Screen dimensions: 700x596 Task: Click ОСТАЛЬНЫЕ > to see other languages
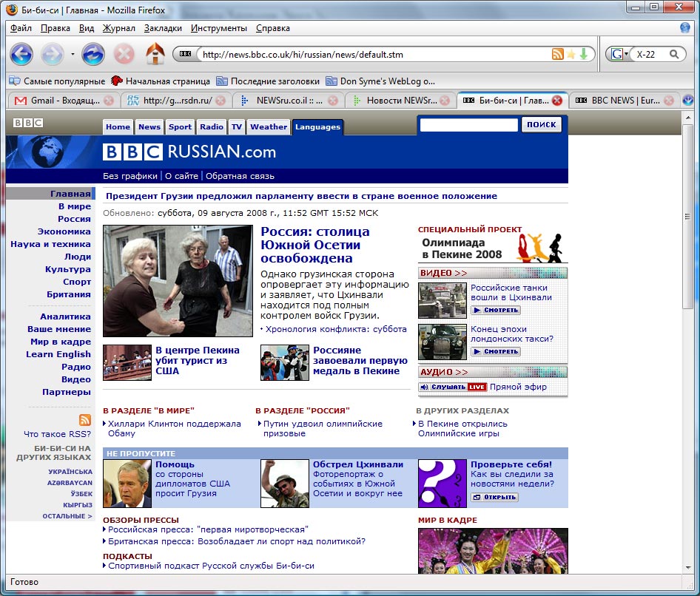pyautogui.click(x=67, y=516)
